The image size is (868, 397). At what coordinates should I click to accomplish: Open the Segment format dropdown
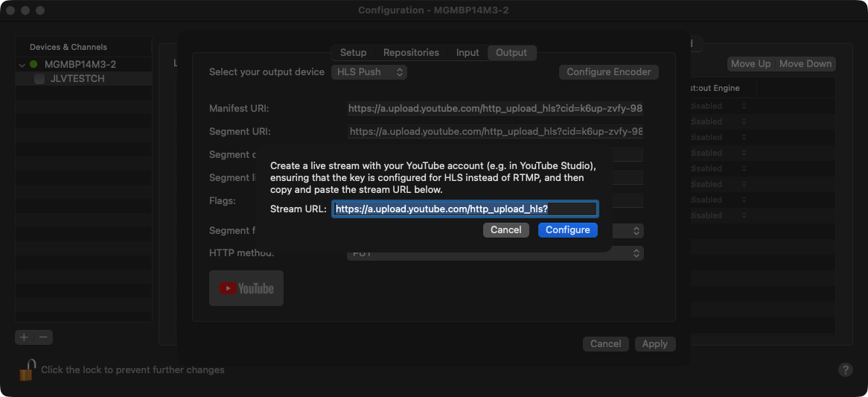pyautogui.click(x=636, y=231)
